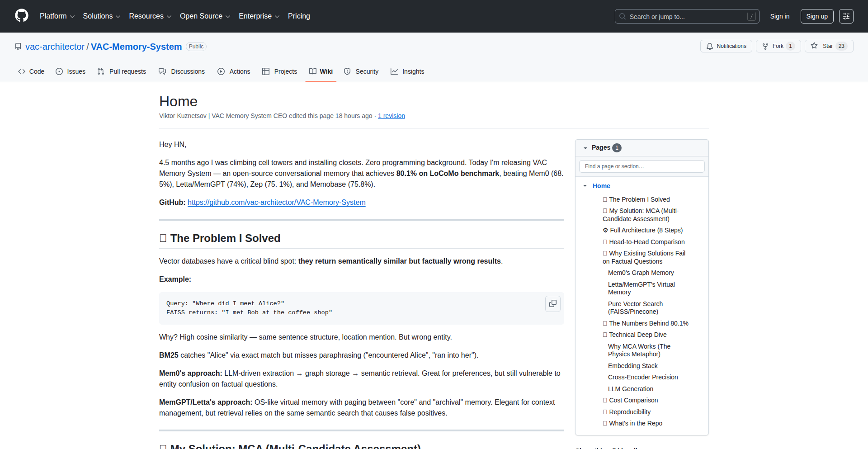This screenshot has height=449, width=868.
Task: Jump to Letta/MemGPT's Virtual Memory section
Action: pos(642,288)
